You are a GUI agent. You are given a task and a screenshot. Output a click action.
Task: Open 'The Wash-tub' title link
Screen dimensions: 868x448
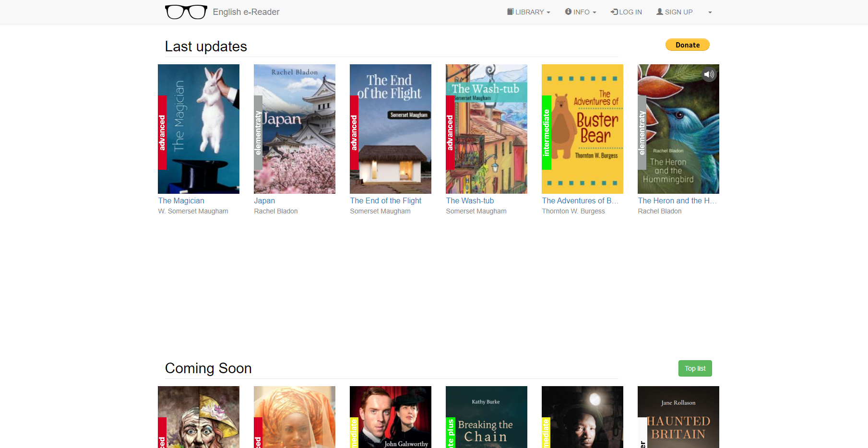470,200
